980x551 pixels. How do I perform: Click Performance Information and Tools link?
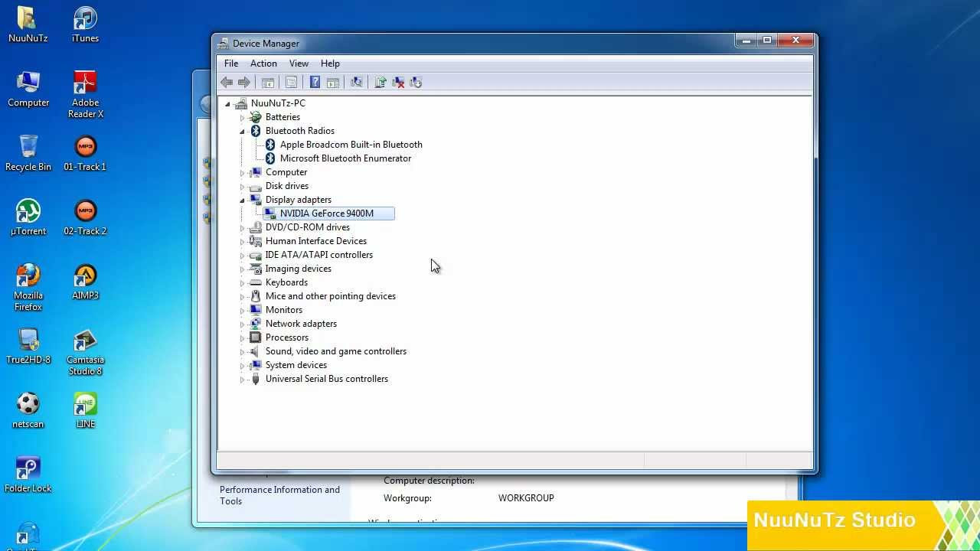point(279,495)
